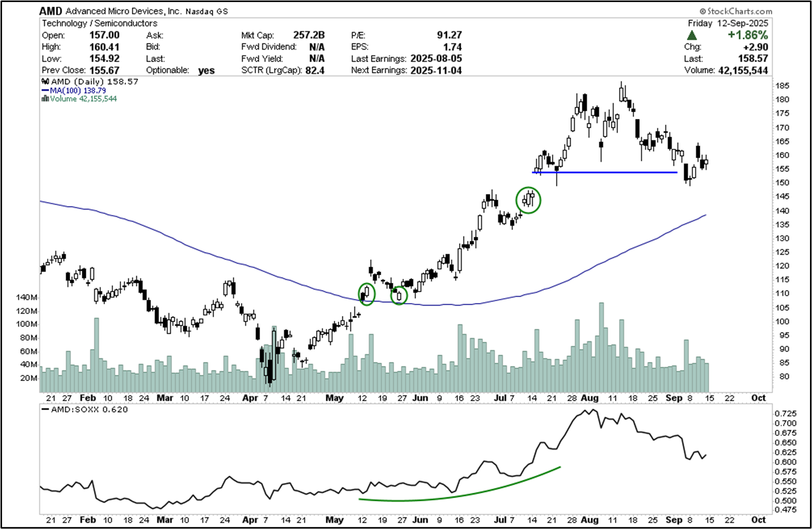Click the Nasdaq GS exchange label
The width and height of the screenshot is (812, 529).
(206, 11)
